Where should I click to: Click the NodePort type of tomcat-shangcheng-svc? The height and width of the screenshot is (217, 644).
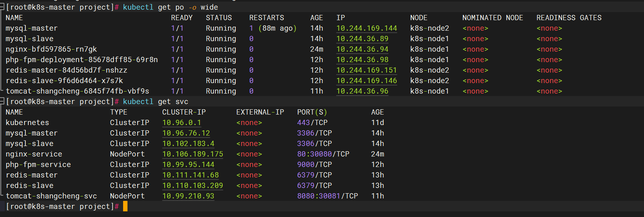click(127, 196)
